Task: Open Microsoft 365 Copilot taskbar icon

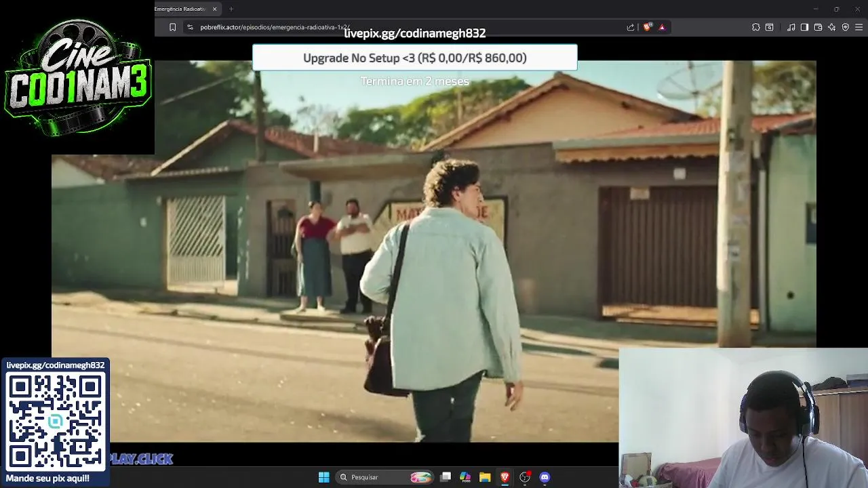Action: [465, 477]
